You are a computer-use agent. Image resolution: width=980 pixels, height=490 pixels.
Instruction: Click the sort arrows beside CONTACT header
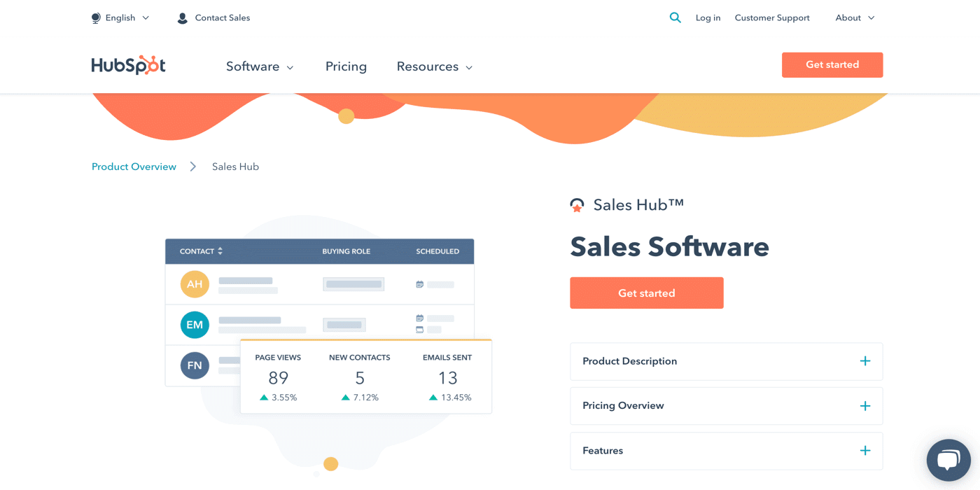pos(220,251)
